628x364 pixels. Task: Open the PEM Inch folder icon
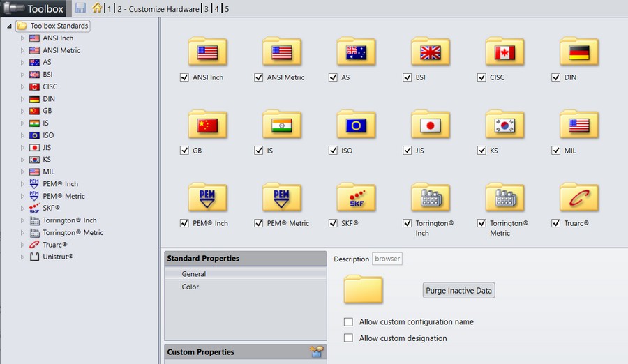(x=207, y=197)
